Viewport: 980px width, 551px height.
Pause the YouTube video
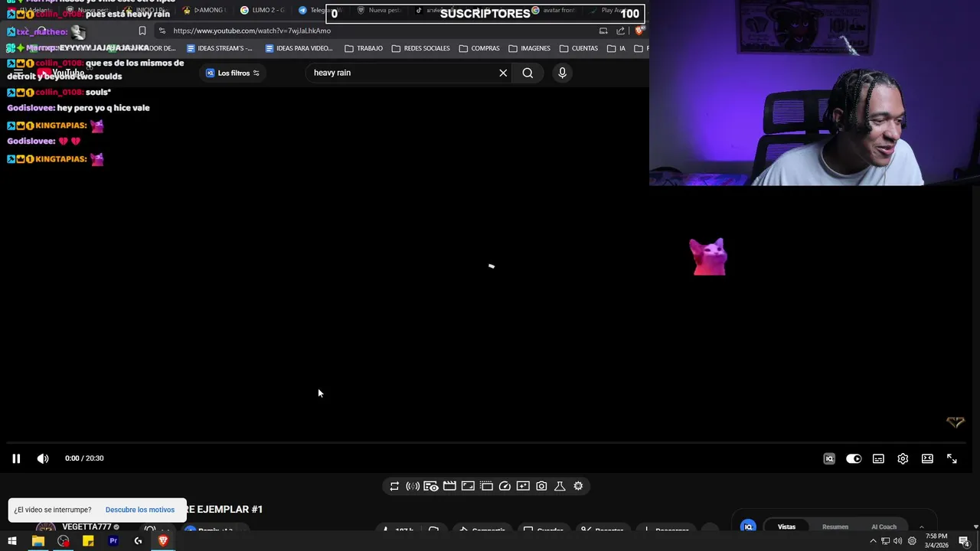point(15,458)
